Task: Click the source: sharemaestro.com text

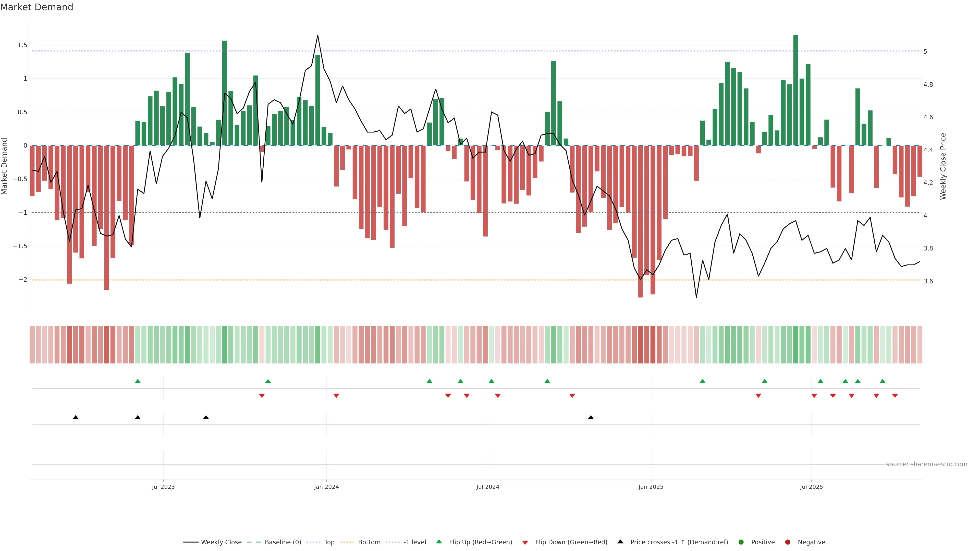Action: tap(926, 464)
